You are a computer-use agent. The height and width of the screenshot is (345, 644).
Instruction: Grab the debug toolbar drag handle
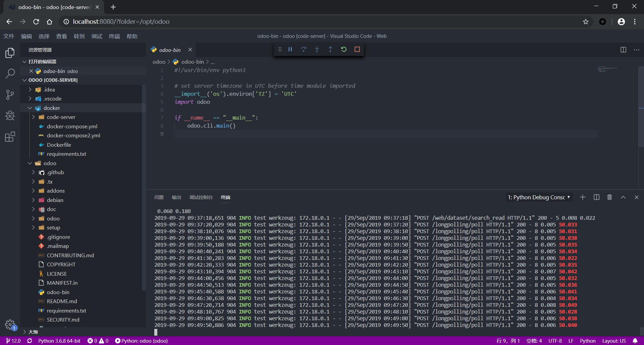pyautogui.click(x=280, y=49)
